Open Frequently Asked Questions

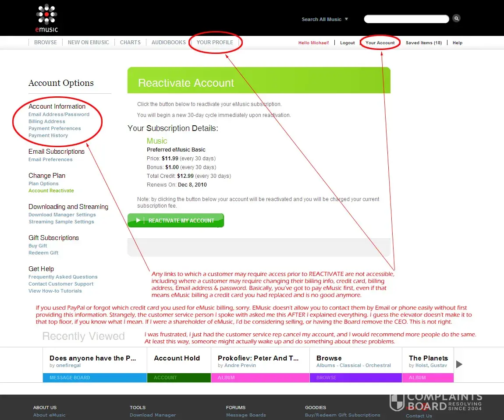point(63,277)
